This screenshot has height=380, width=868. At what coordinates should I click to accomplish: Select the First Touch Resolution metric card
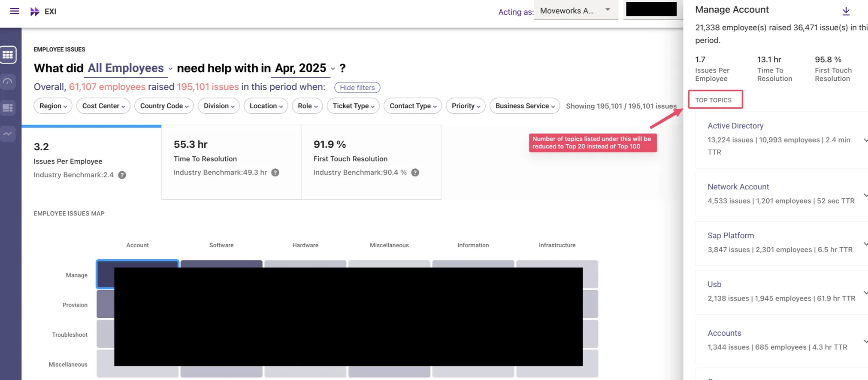371,162
